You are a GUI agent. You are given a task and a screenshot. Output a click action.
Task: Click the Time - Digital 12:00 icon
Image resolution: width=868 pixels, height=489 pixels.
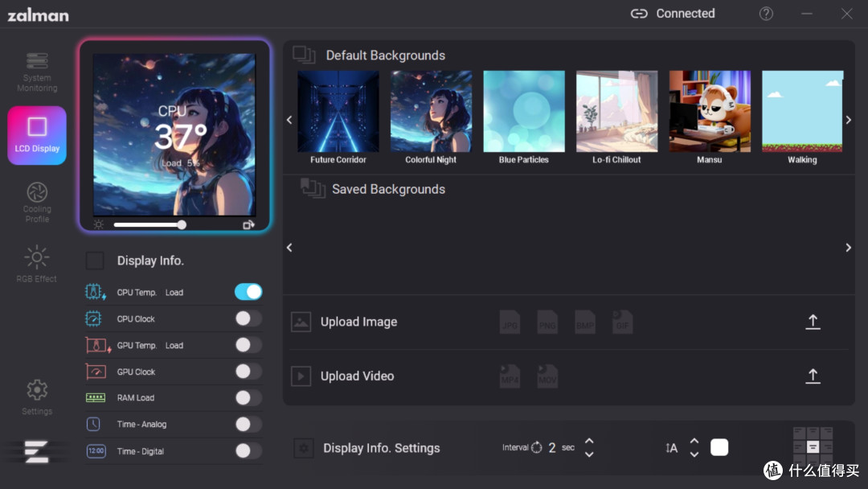click(x=96, y=450)
